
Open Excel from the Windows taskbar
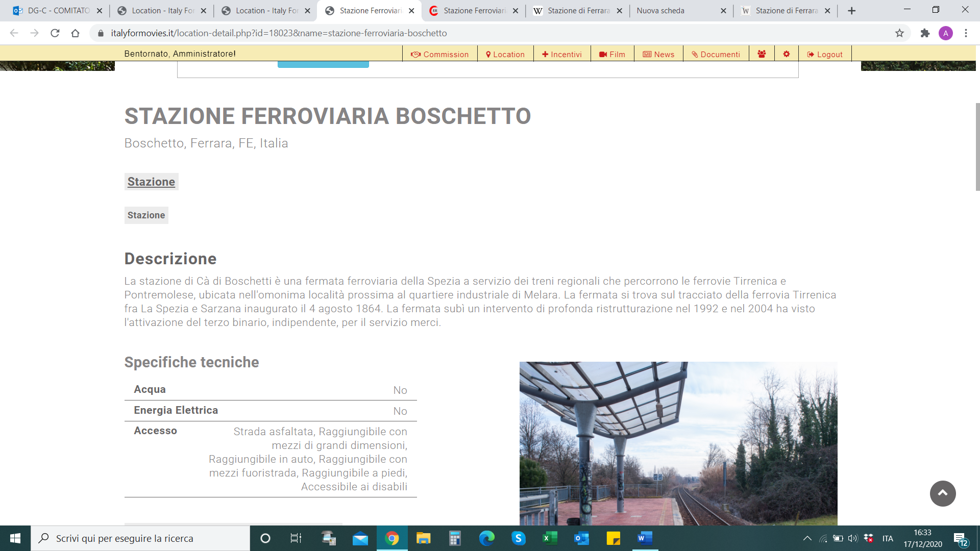tap(550, 538)
